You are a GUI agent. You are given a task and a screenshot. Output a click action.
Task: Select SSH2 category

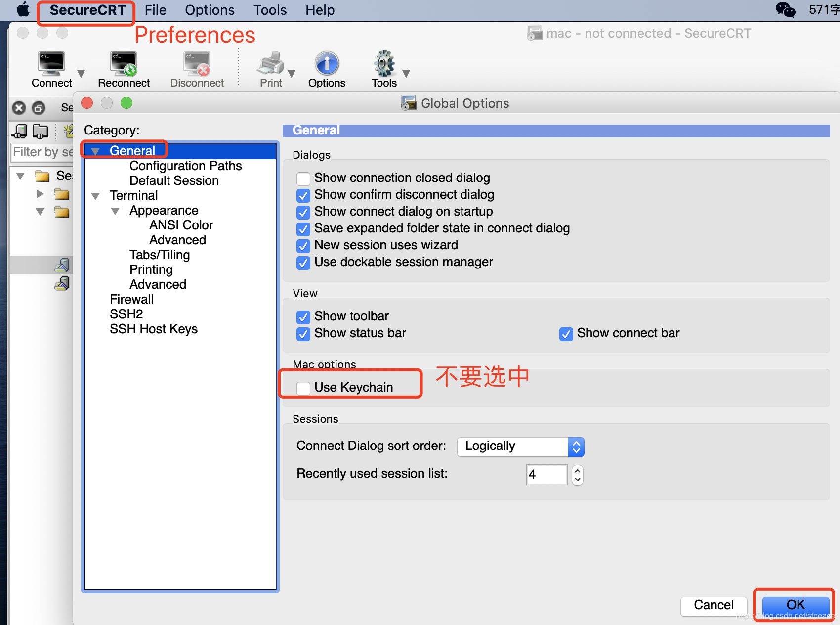(126, 314)
